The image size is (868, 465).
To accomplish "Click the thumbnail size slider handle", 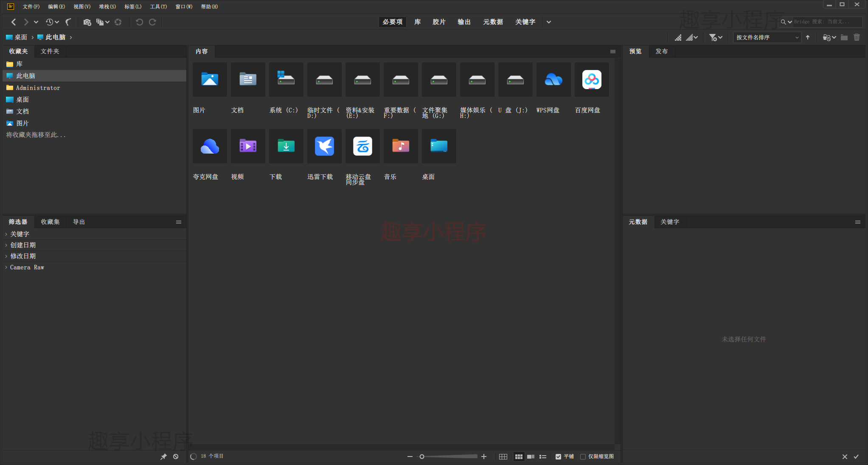I will (x=421, y=457).
